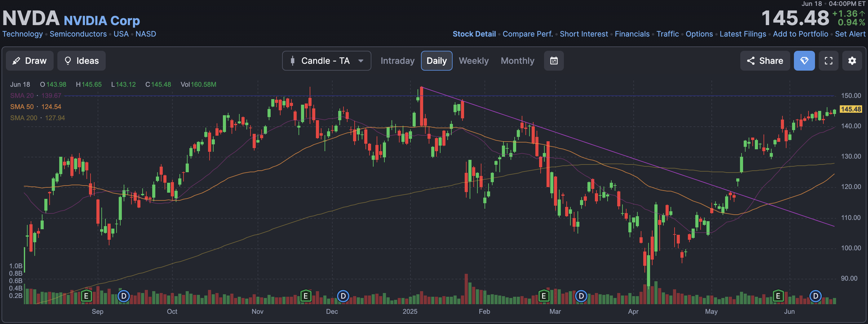Click the earnings E marker near Sep
The width and height of the screenshot is (868, 324).
click(x=86, y=296)
